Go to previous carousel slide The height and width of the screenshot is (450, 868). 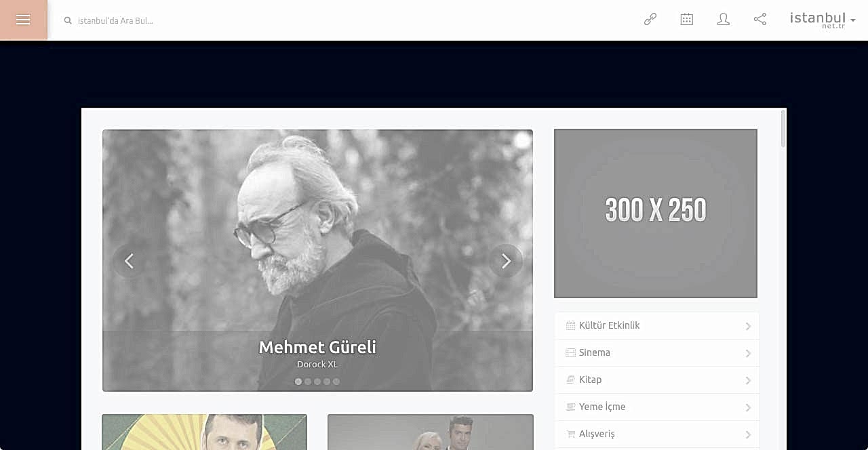click(x=129, y=261)
